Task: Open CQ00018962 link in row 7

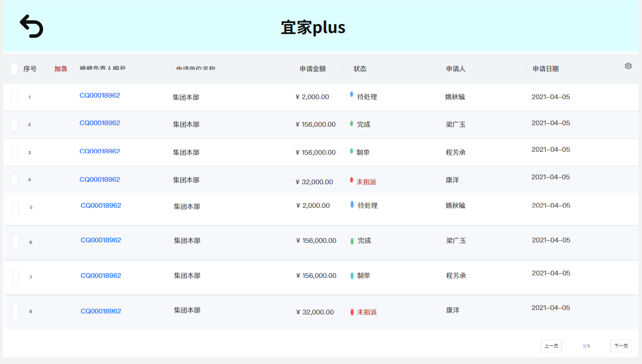Action: tap(101, 275)
